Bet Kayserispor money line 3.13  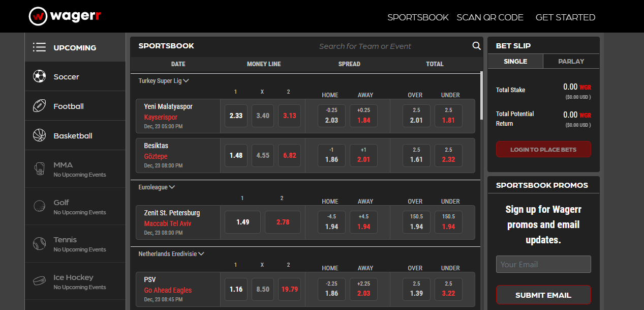289,116
